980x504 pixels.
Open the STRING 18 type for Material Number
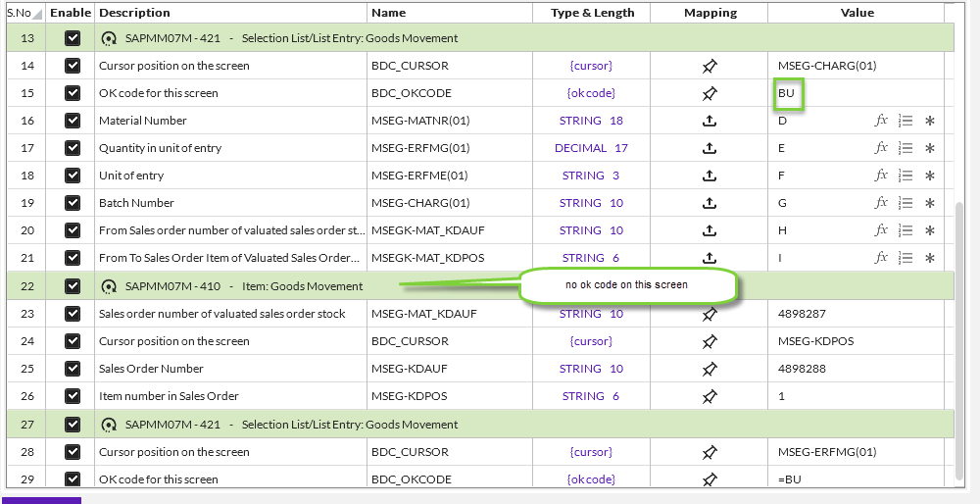pyautogui.click(x=591, y=121)
